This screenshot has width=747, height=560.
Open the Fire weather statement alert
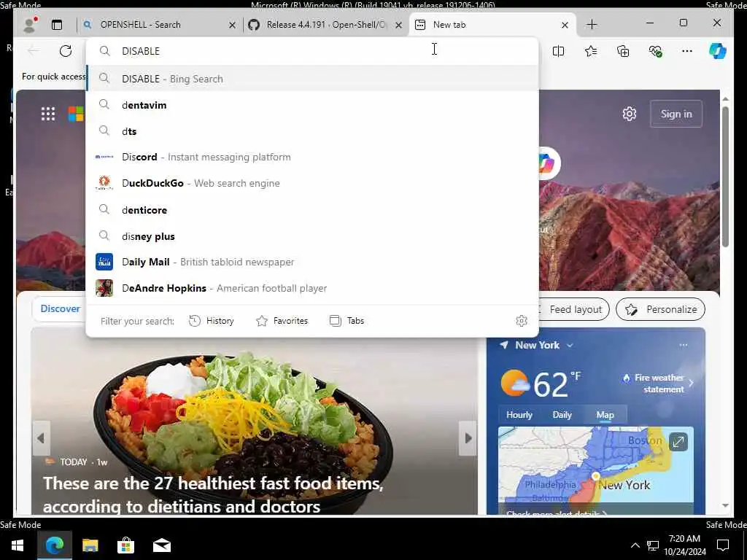659,384
